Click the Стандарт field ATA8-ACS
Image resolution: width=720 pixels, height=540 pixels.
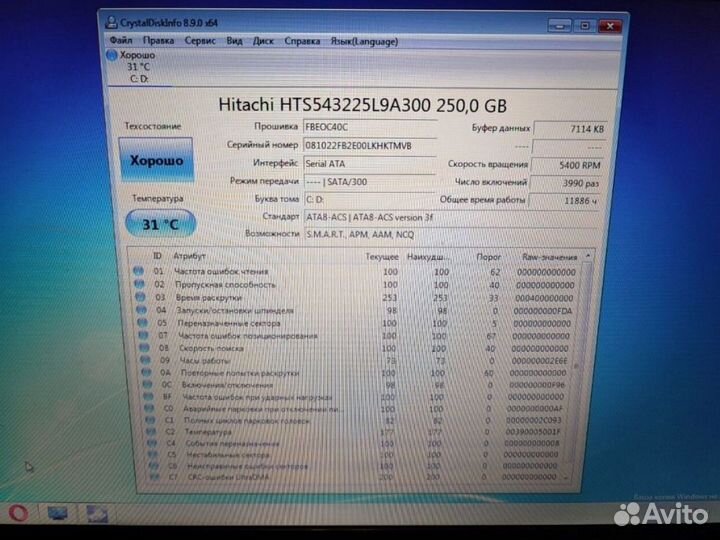(x=451, y=217)
